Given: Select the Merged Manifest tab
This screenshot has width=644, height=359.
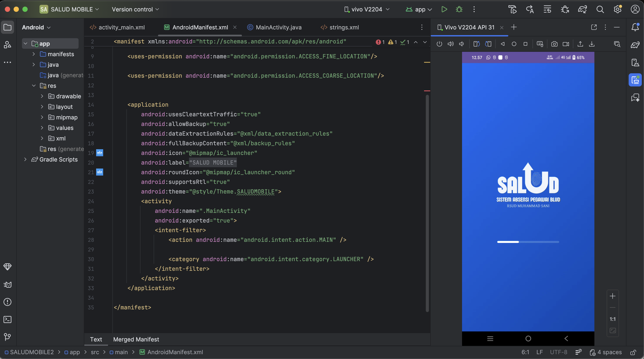Looking at the screenshot, I should (136, 339).
